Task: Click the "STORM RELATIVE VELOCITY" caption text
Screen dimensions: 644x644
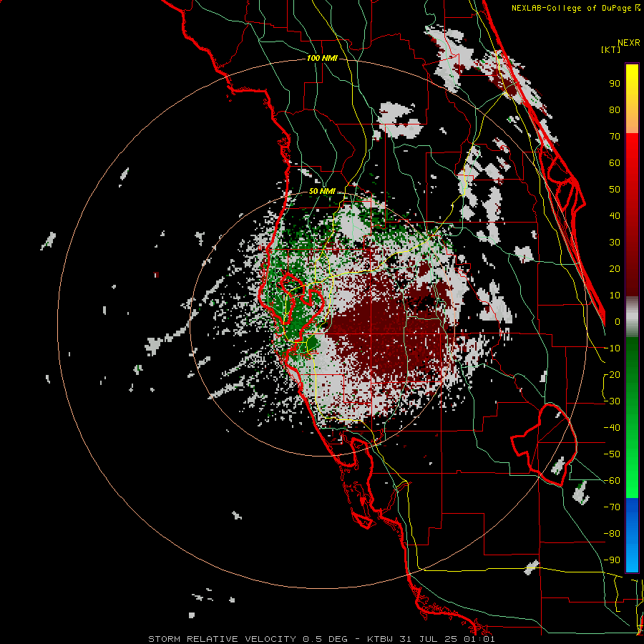Action: pyautogui.click(x=222, y=639)
